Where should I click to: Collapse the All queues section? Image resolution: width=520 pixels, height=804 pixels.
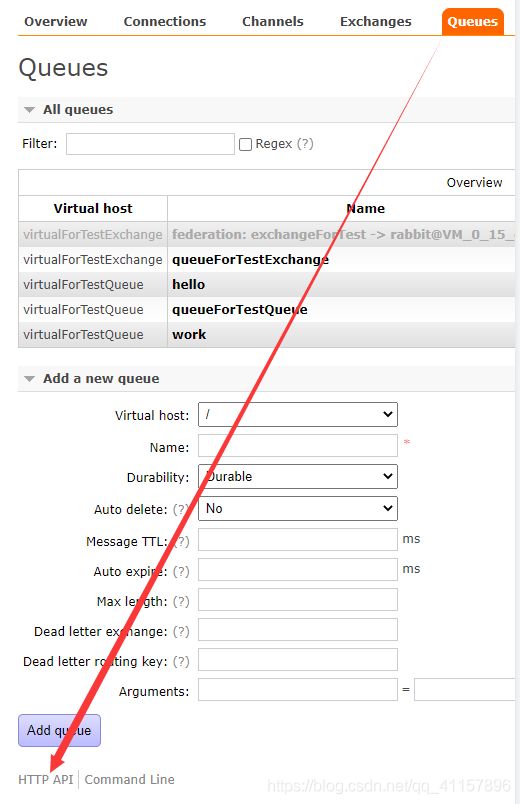click(x=77, y=110)
